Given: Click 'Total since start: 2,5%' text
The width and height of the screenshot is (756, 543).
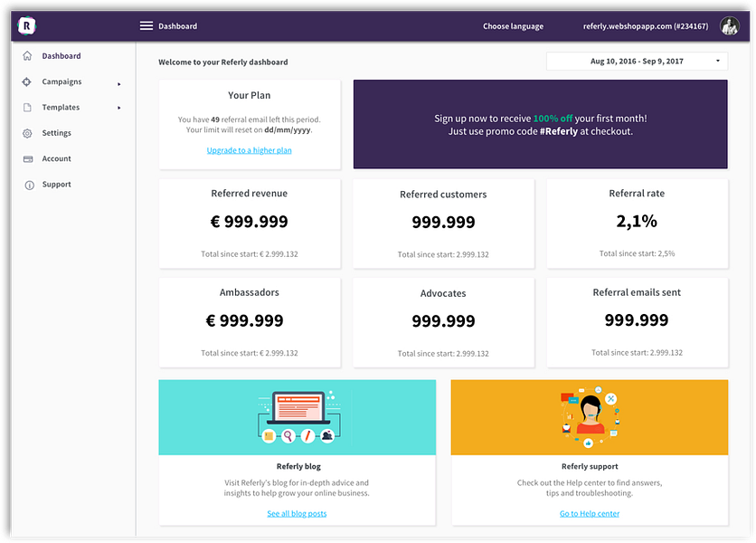Looking at the screenshot, I should click(637, 253).
